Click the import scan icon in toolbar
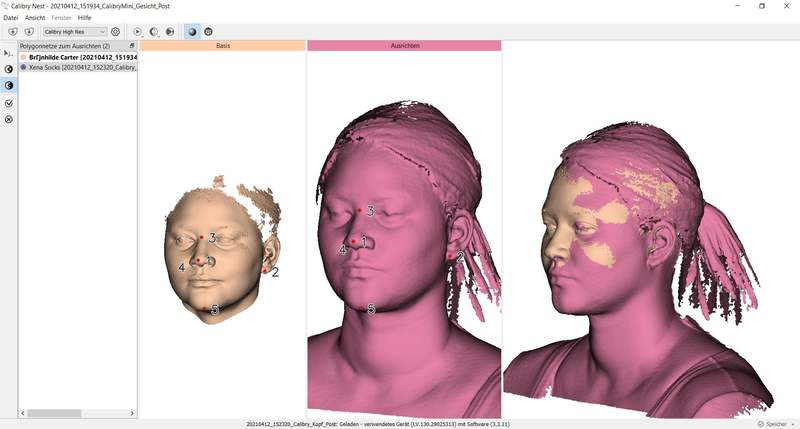Viewport: 800px width, 429px height. tap(12, 32)
